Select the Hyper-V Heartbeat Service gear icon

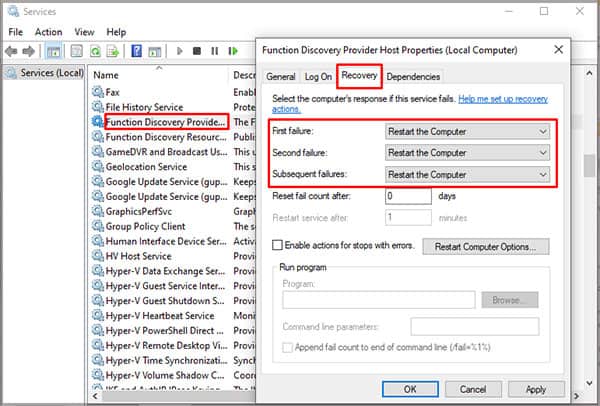click(x=98, y=316)
